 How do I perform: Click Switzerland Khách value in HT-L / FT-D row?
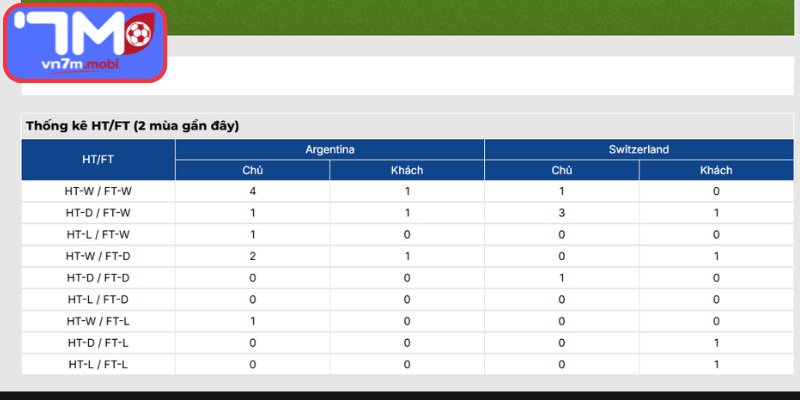[x=716, y=299]
